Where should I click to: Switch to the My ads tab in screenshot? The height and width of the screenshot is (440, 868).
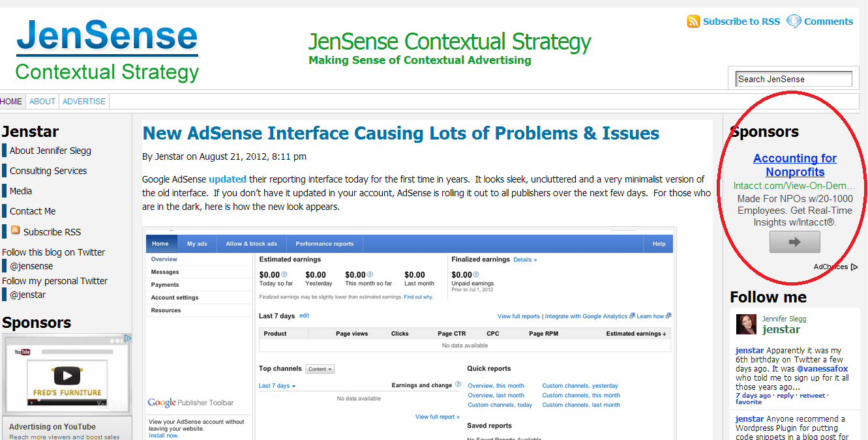pyautogui.click(x=197, y=244)
